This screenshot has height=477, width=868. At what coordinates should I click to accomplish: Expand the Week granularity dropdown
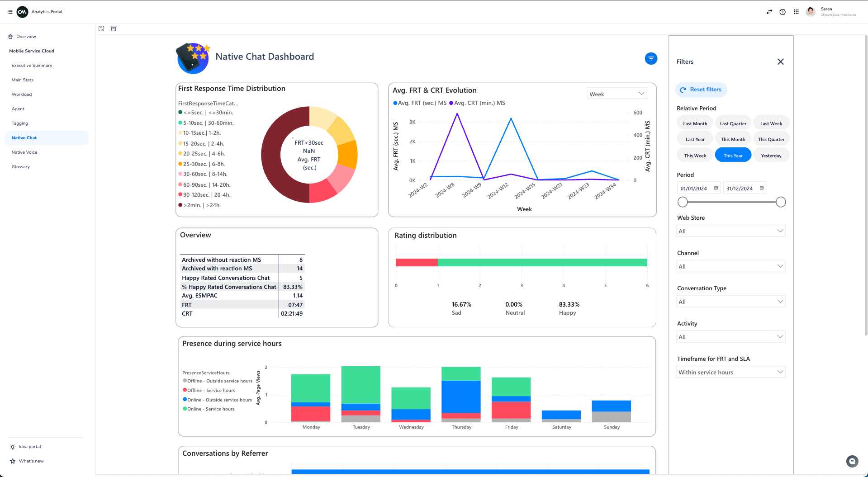pos(617,94)
